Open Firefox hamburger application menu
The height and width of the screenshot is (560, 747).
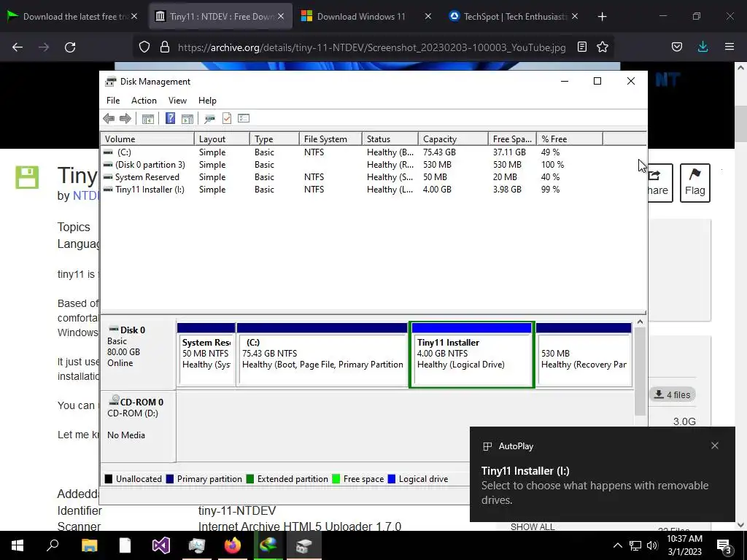pos(729,47)
